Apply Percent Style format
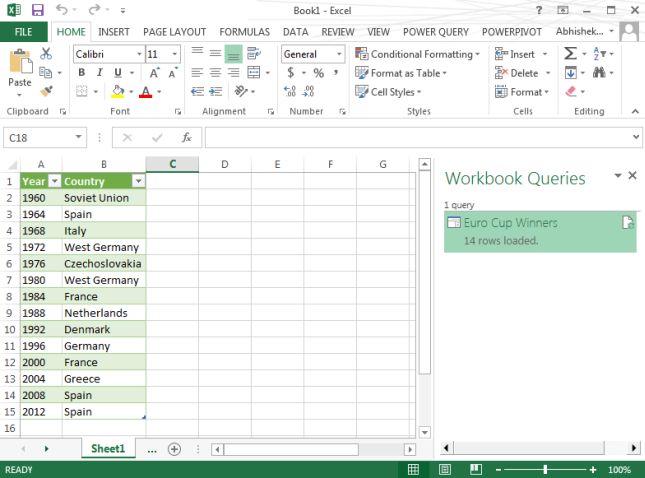 pos(318,73)
